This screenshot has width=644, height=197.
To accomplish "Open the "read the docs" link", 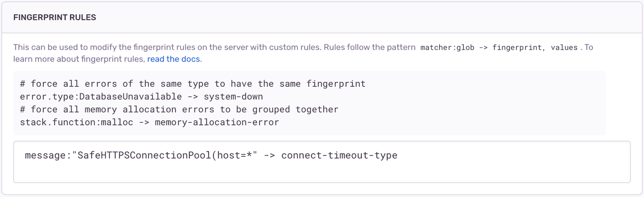I will point(174,59).
